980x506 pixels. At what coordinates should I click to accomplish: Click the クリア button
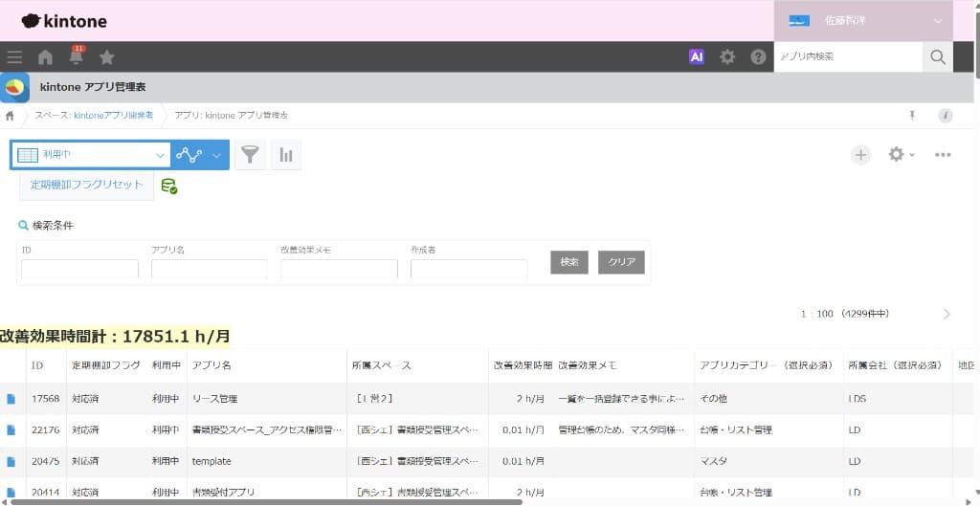[621, 262]
